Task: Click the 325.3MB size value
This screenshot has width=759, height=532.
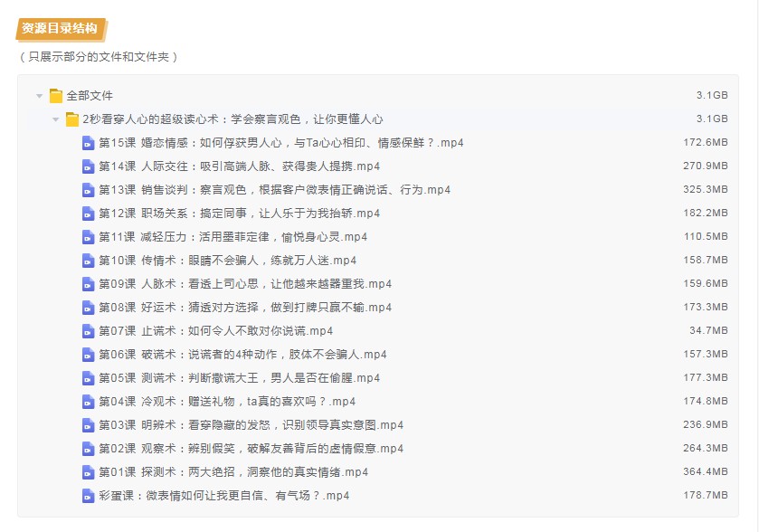Action: [x=706, y=189]
